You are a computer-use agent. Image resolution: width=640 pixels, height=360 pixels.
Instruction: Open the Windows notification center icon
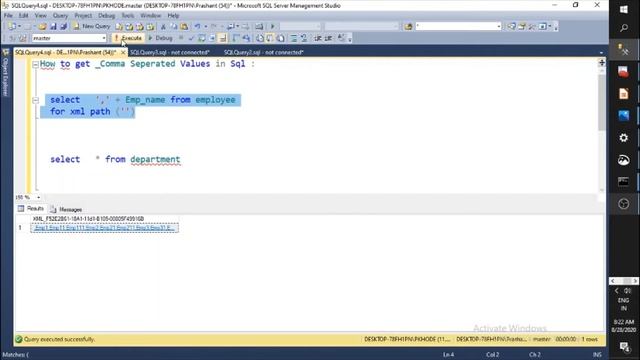[624, 347]
